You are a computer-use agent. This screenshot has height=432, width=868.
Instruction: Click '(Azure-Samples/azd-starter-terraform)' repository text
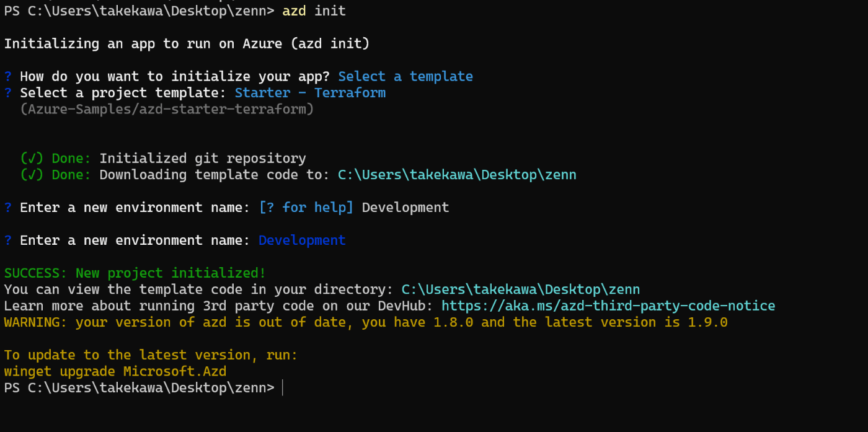click(x=167, y=109)
